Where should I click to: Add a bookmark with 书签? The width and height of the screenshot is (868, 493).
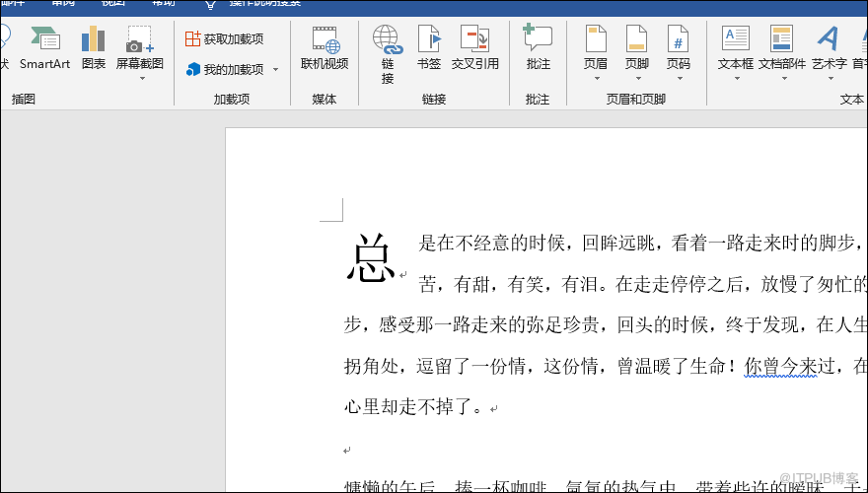[x=429, y=47]
